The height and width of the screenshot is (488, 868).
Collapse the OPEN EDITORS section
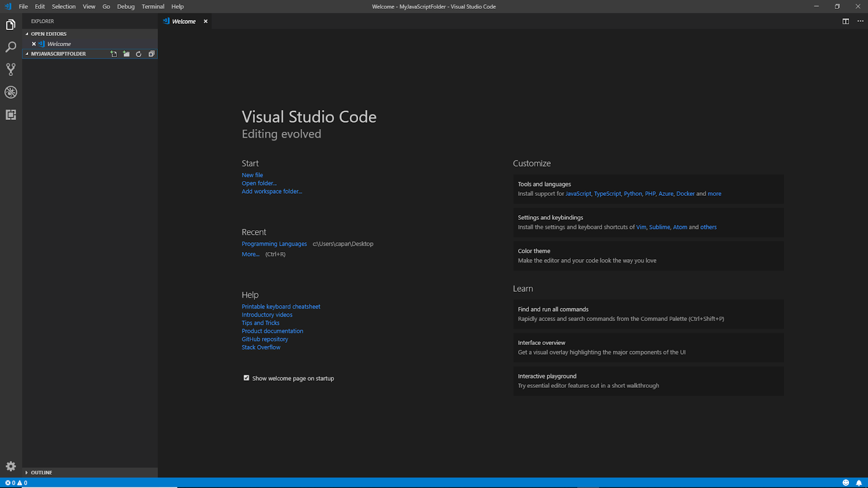[48, 34]
